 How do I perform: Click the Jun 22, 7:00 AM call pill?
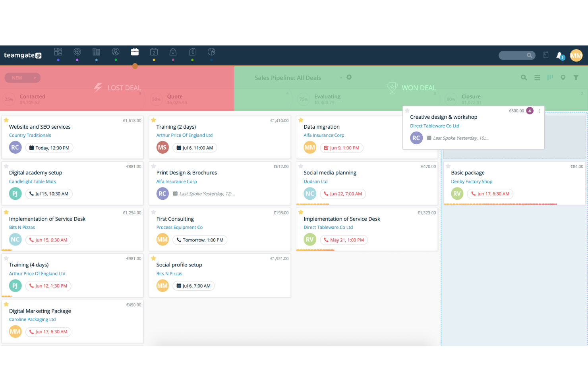pos(343,194)
